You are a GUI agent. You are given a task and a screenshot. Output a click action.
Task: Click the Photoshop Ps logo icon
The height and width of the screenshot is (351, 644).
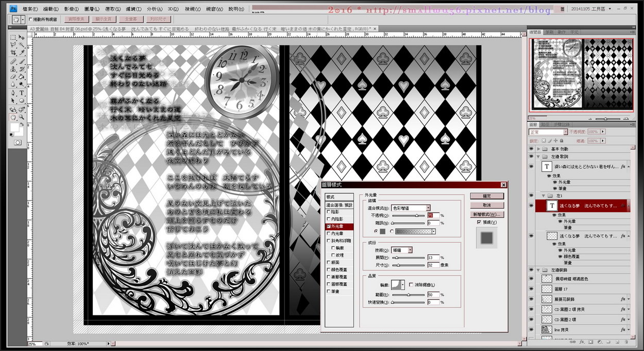click(x=13, y=9)
